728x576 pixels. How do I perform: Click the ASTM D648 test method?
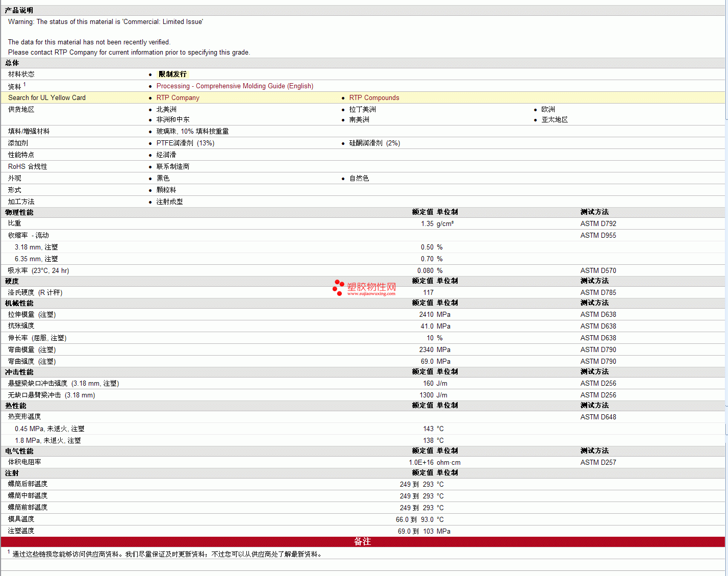(x=598, y=417)
